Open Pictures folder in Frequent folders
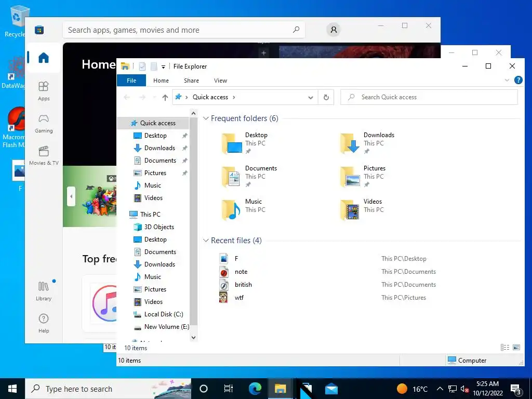The height and width of the screenshot is (399, 532). click(x=363, y=177)
